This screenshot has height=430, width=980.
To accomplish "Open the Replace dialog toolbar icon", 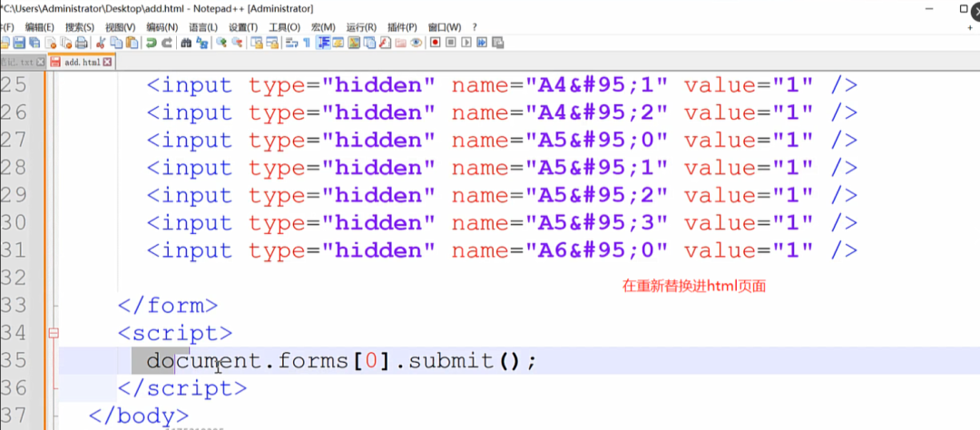I will pos(201,43).
